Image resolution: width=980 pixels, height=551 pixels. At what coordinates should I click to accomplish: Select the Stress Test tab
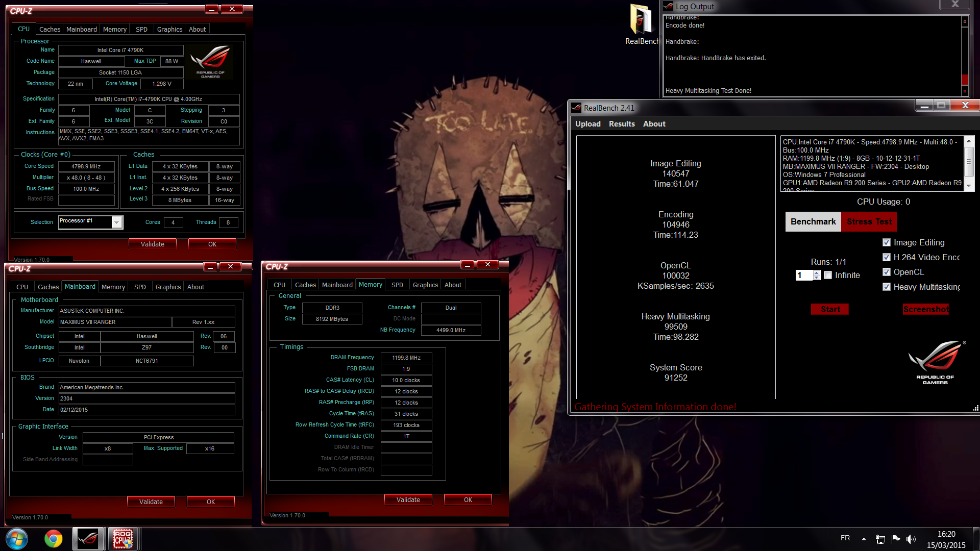coord(869,221)
